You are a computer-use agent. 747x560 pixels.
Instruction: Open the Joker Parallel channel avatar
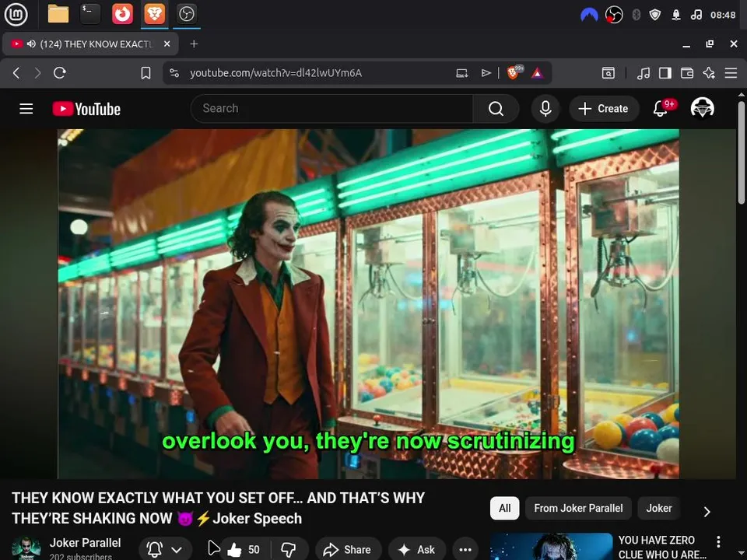click(x=26, y=548)
